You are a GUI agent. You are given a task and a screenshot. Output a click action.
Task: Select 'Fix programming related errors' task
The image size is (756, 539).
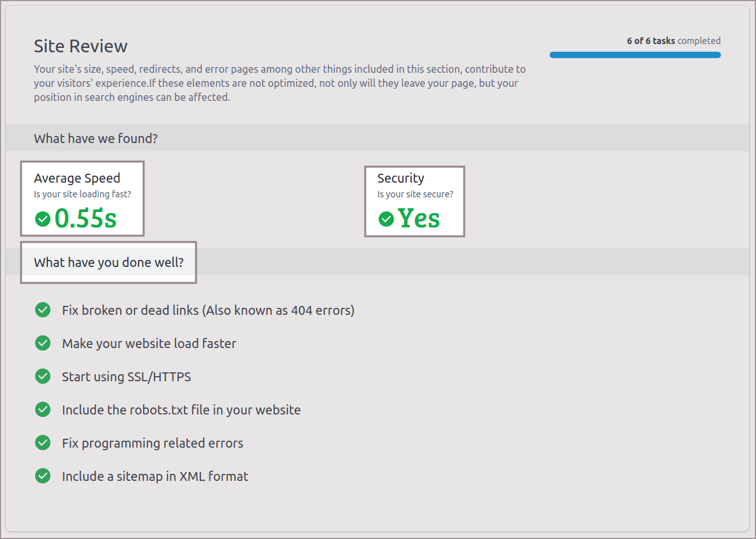point(152,443)
